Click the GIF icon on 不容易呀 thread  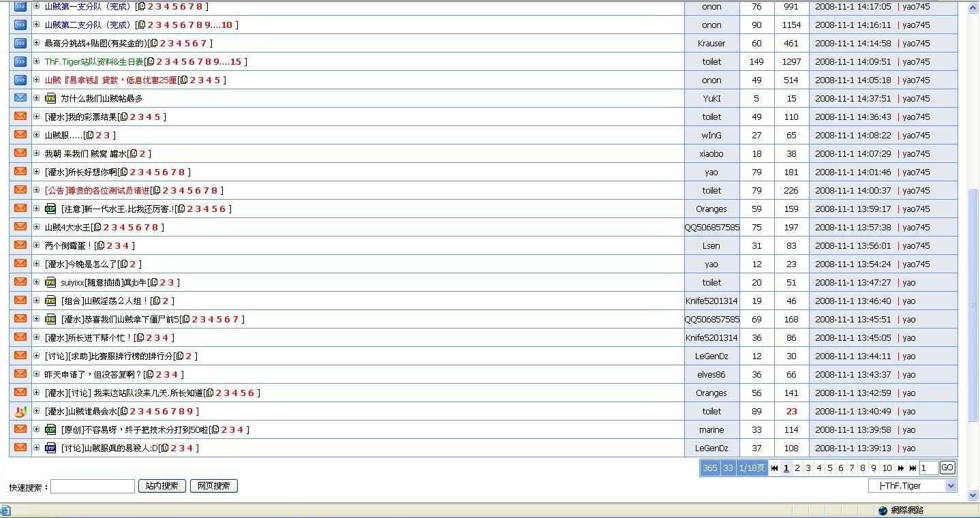pos(50,429)
